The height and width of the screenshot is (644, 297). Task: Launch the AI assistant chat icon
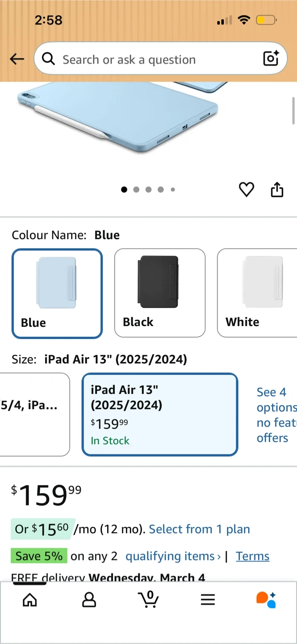coord(266,600)
